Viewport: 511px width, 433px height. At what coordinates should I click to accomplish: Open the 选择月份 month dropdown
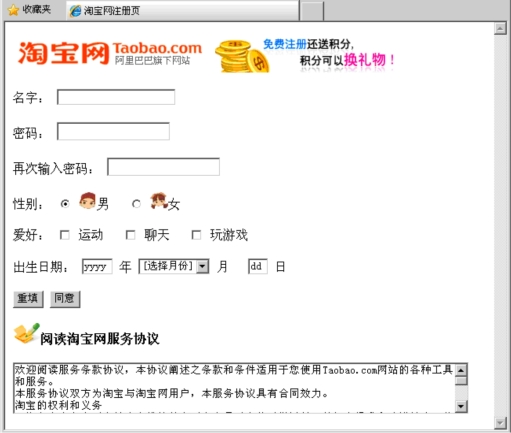point(174,266)
